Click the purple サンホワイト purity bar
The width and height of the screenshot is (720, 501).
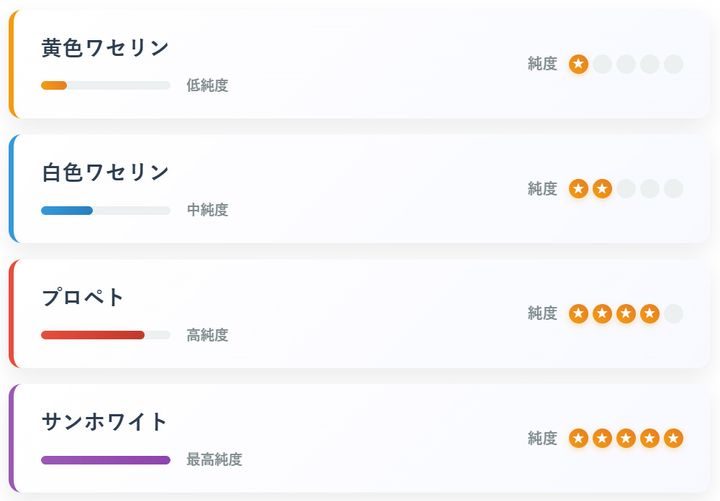pyautogui.click(x=105, y=460)
